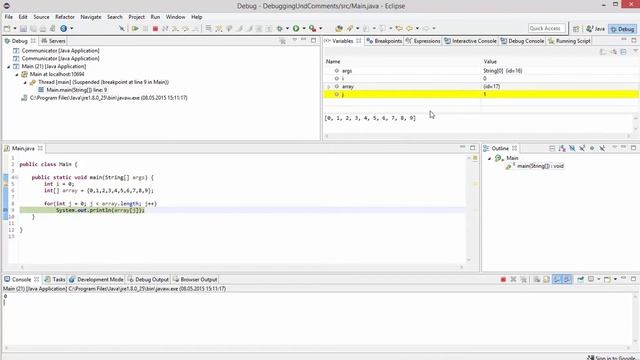Click Remove All Terminated Launches in Console
640x360 pixels.
point(524,280)
